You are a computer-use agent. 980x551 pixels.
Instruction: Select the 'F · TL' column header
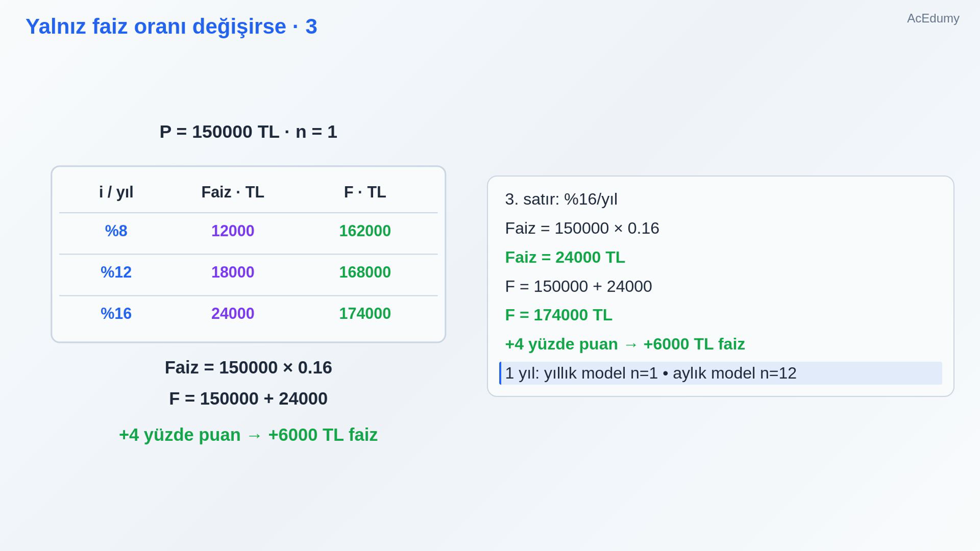pyautogui.click(x=365, y=192)
